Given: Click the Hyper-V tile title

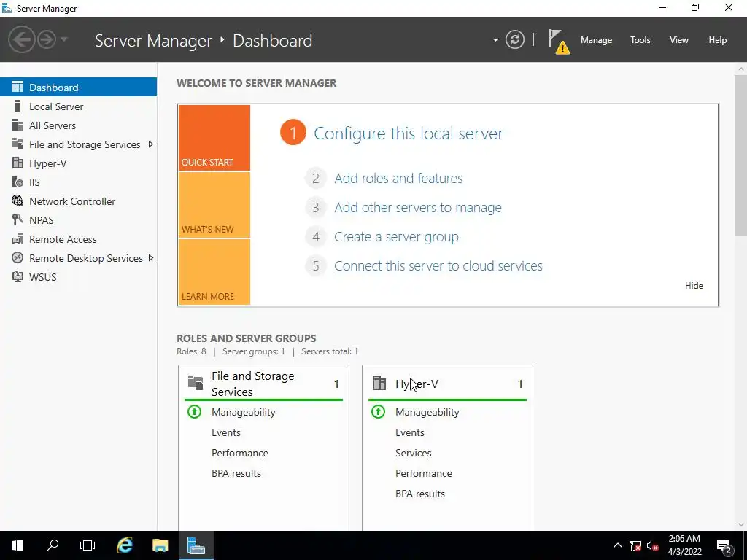Looking at the screenshot, I should (x=417, y=384).
